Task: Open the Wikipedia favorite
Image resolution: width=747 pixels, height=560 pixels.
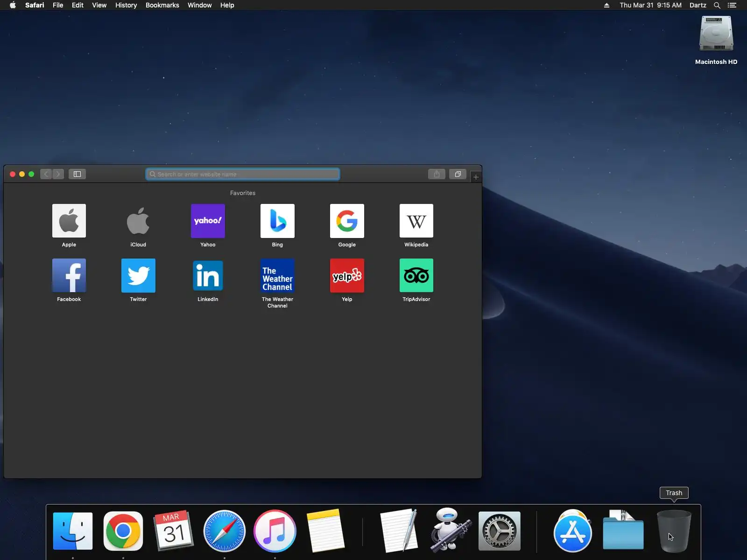Action: click(416, 221)
